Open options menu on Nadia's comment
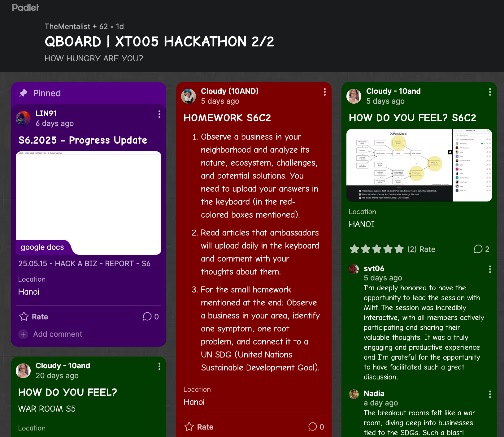 [490, 394]
